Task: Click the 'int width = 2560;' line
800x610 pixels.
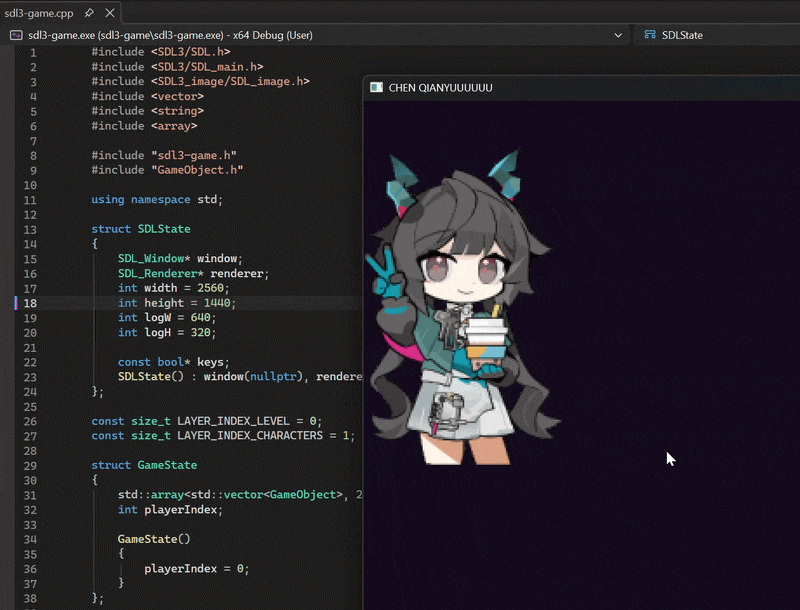Action: click(173, 288)
